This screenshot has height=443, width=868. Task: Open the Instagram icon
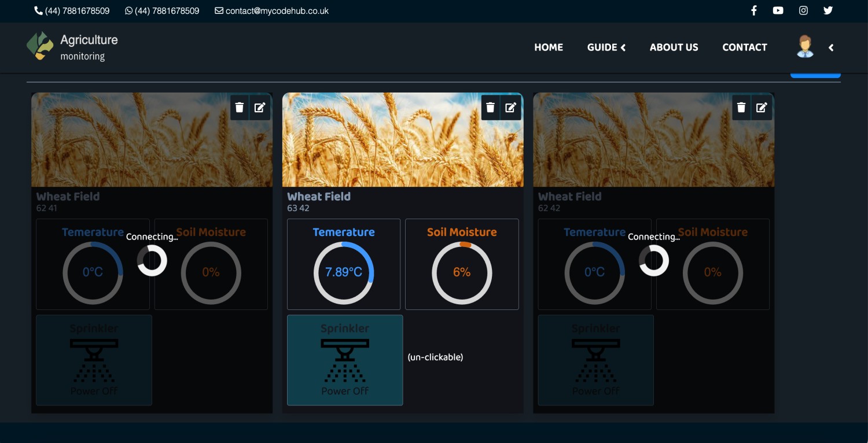[803, 10]
